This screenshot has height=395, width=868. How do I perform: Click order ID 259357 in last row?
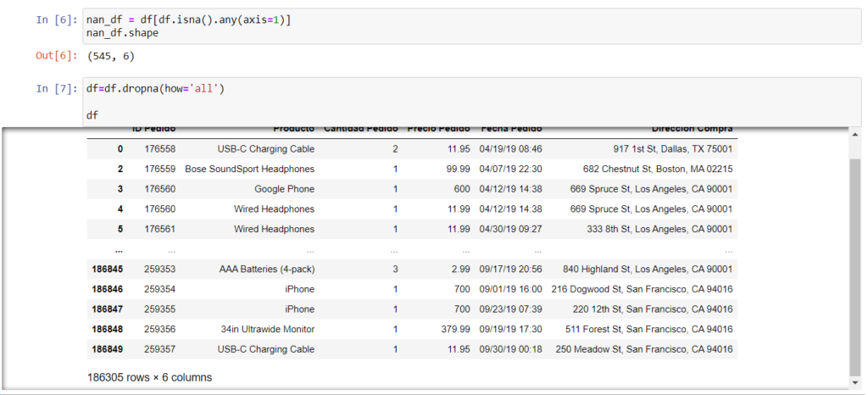click(159, 349)
